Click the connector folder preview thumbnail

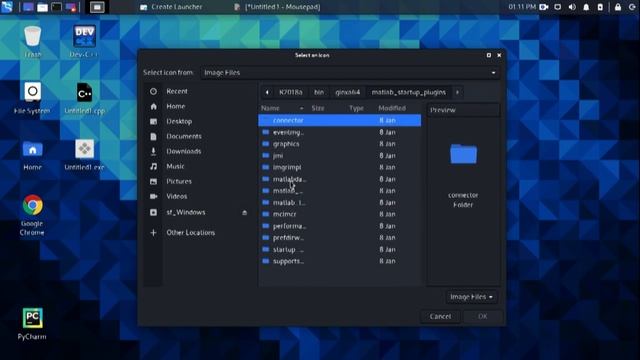(463, 154)
